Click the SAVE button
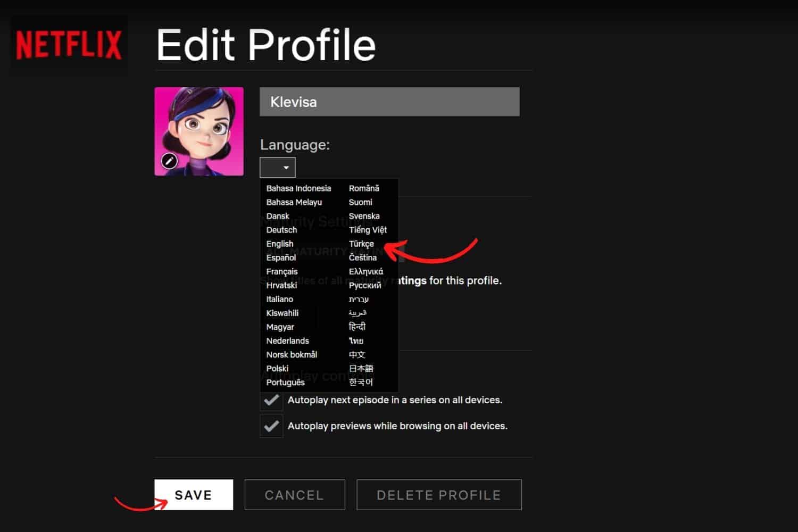The width and height of the screenshot is (798, 532). (x=194, y=495)
